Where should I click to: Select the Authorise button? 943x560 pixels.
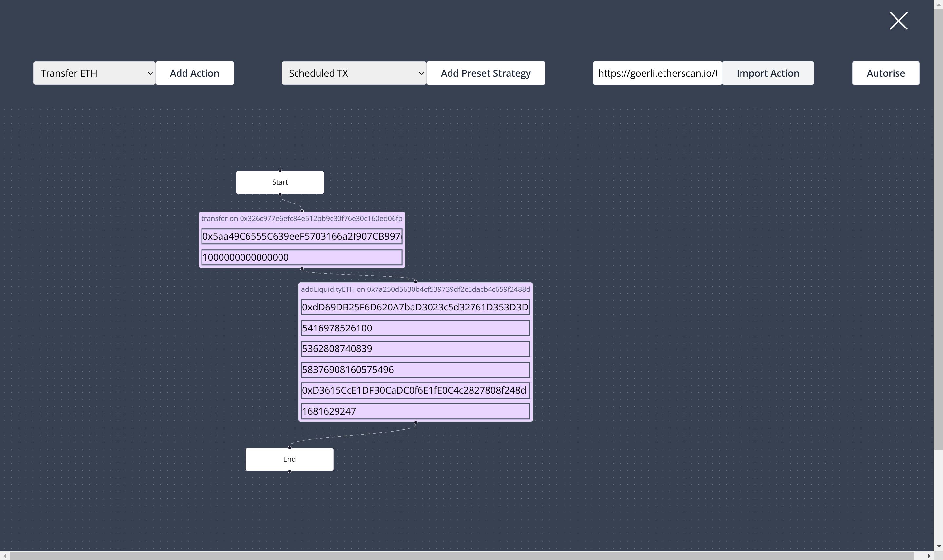pyautogui.click(x=886, y=73)
